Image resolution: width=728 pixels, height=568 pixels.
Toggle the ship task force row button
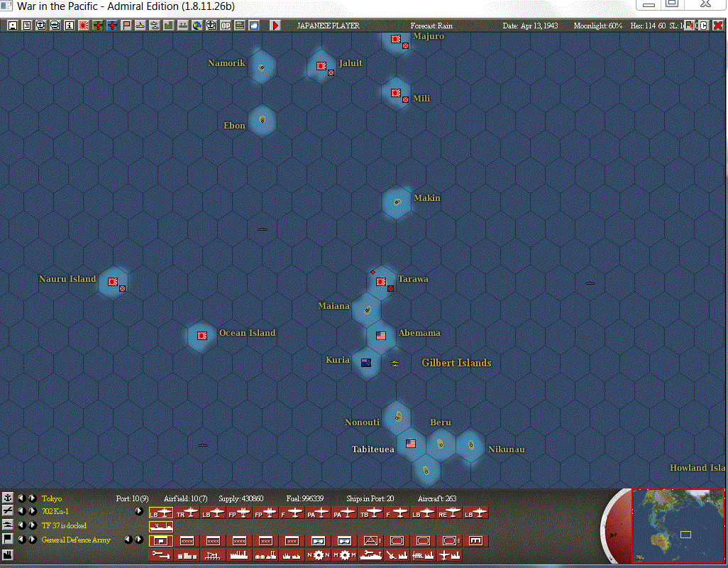[7, 525]
